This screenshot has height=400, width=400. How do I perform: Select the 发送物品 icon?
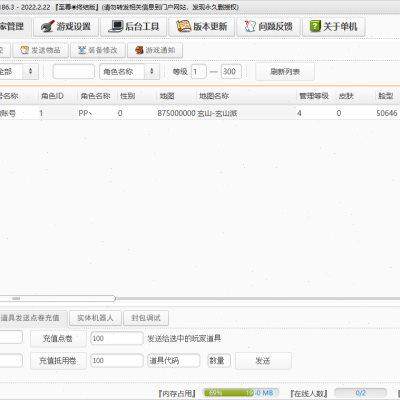pyautogui.click(x=25, y=50)
